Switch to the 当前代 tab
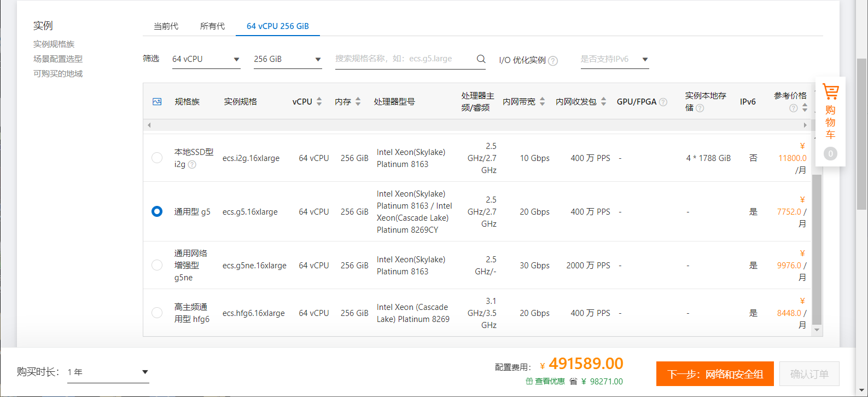Screen dimensions: 868x397 166,26
